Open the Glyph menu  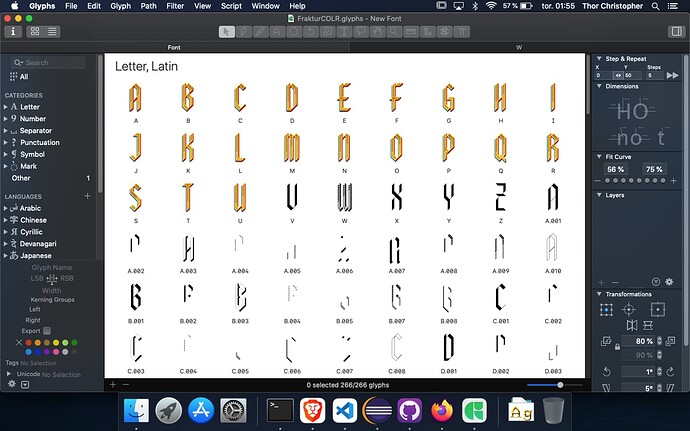pyautogui.click(x=121, y=6)
